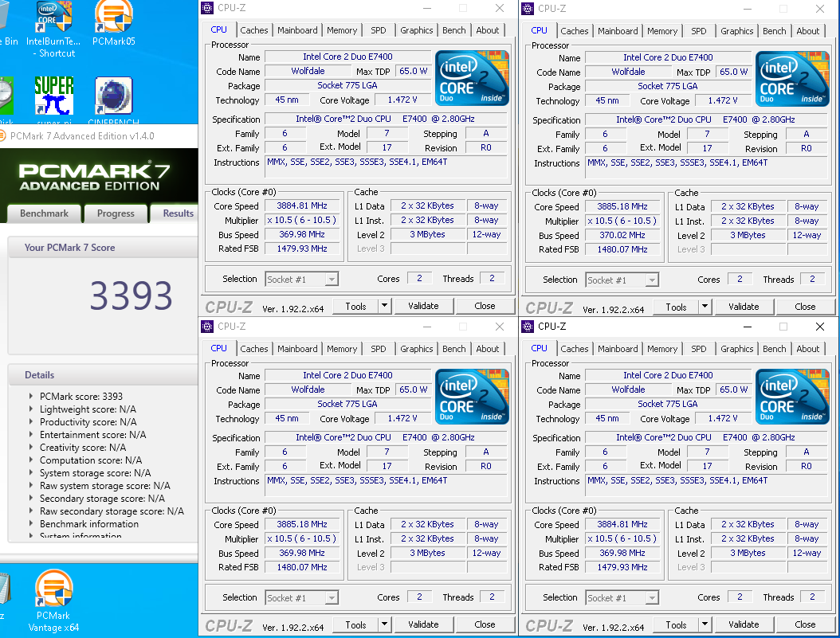Open the About tab in the bottom-right CPU-Z

pyautogui.click(x=807, y=349)
